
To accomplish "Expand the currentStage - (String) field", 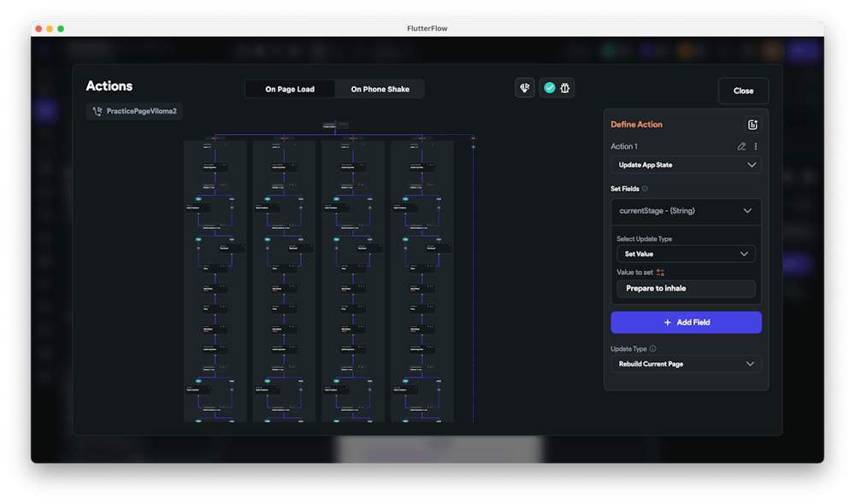I will click(x=686, y=211).
